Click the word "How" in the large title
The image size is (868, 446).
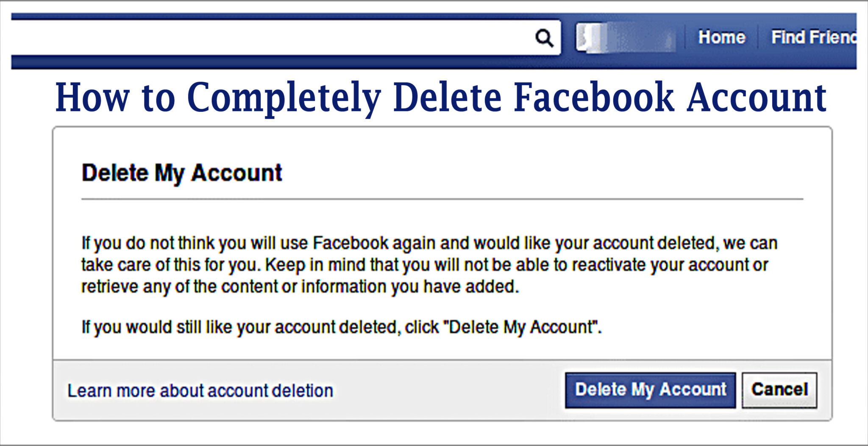pyautogui.click(x=92, y=97)
